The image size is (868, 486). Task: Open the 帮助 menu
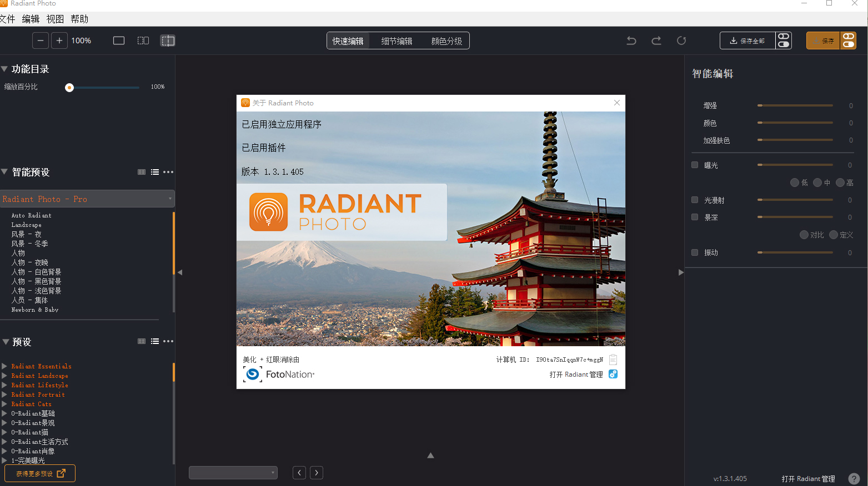click(79, 19)
